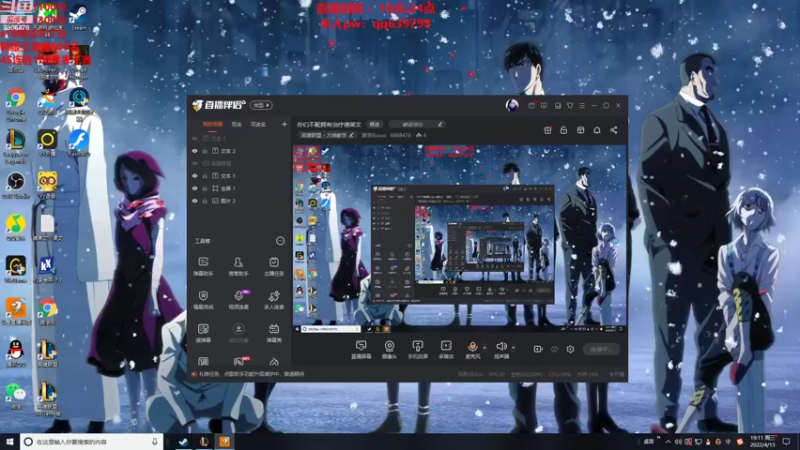800x450 pixels.
Task: Select the 图片 2 layer row
Action: [x=239, y=201]
